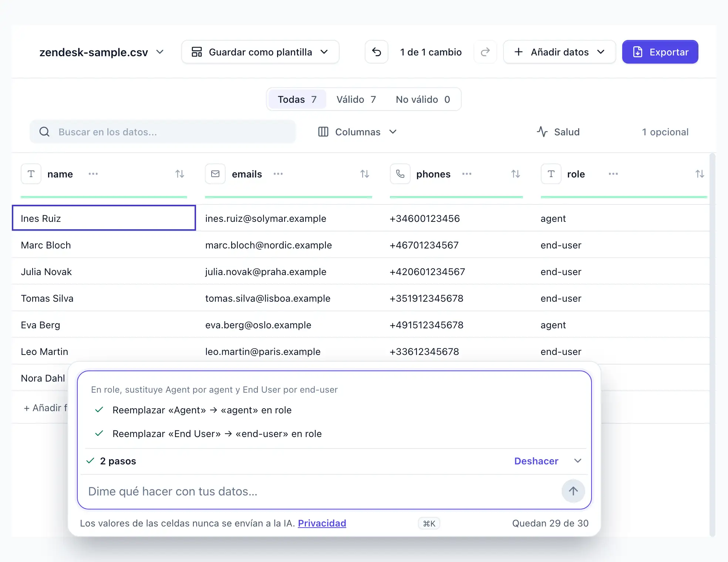Sort the emails column
Screen dimensions: 728x562
(x=365, y=174)
